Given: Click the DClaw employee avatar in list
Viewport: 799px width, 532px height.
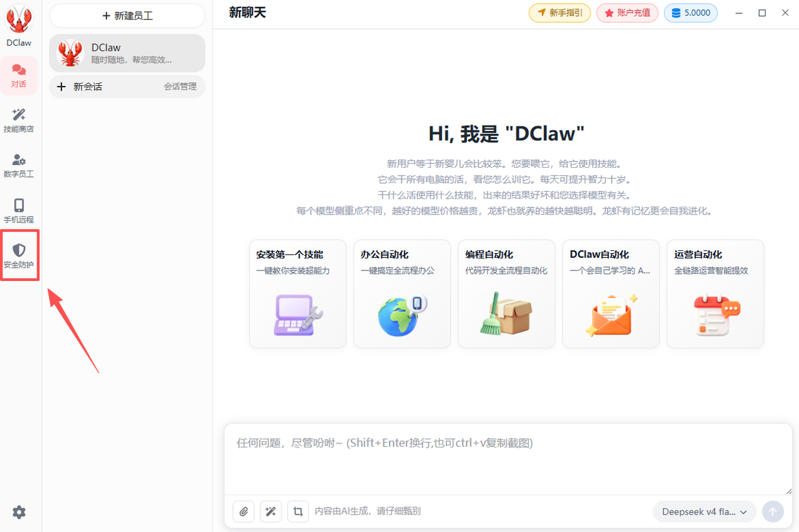Looking at the screenshot, I should coord(70,53).
